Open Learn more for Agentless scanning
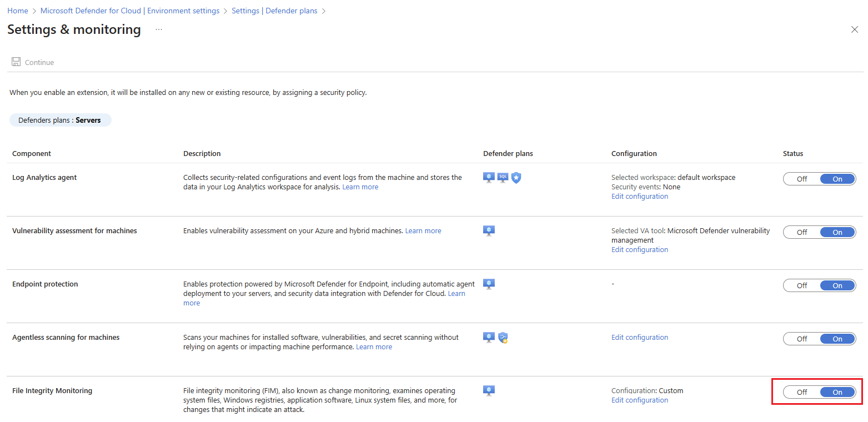Viewport: 868px width, 422px height. point(374,347)
